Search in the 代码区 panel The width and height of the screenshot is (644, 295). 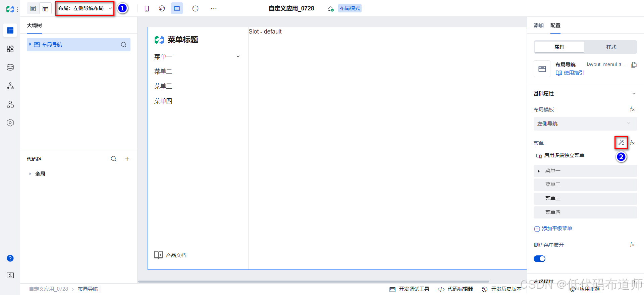tap(114, 159)
